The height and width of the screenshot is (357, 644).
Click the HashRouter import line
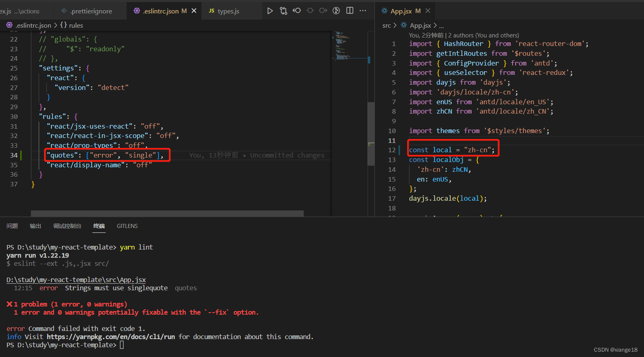tap(499, 44)
